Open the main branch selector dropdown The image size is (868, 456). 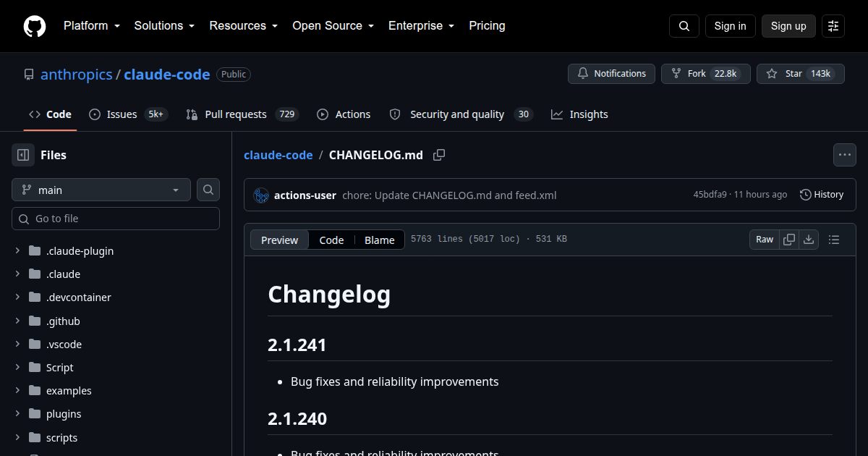click(x=101, y=190)
